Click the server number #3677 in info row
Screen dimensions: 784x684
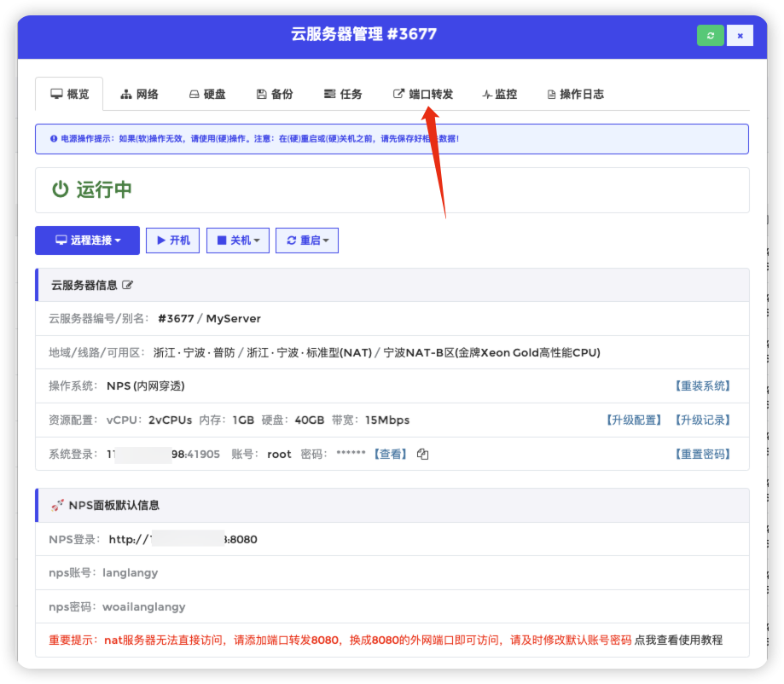pos(176,318)
